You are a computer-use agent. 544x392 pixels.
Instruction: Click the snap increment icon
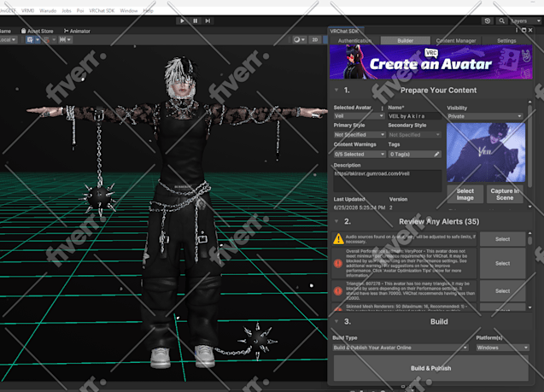point(46,39)
